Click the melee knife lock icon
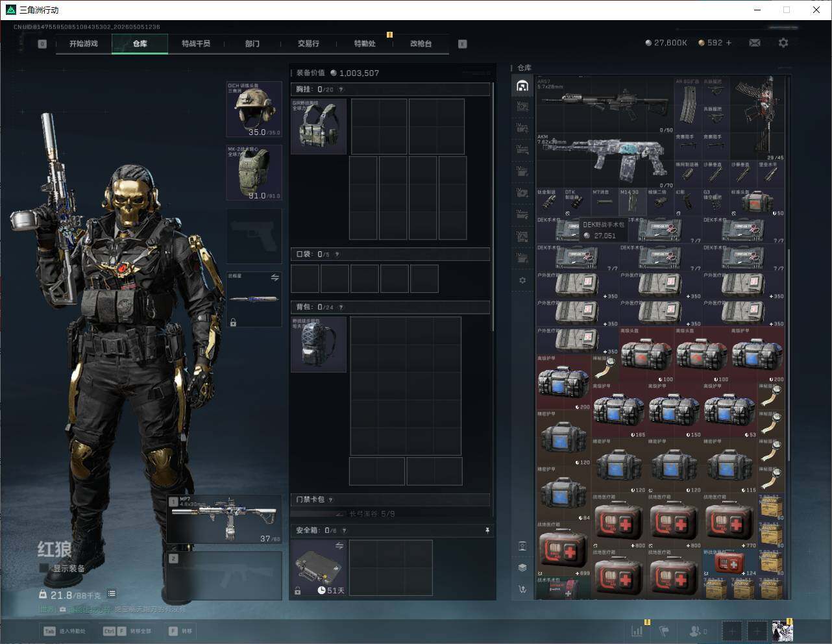The height and width of the screenshot is (644, 832). point(233,322)
